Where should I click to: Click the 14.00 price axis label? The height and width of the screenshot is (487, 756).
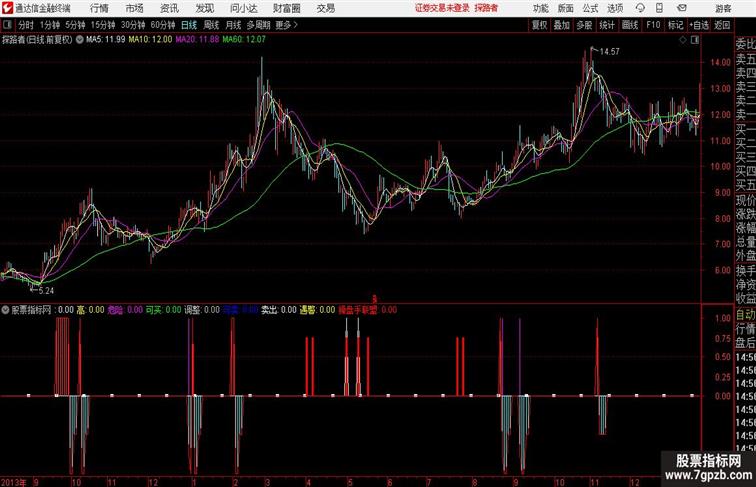coord(720,62)
